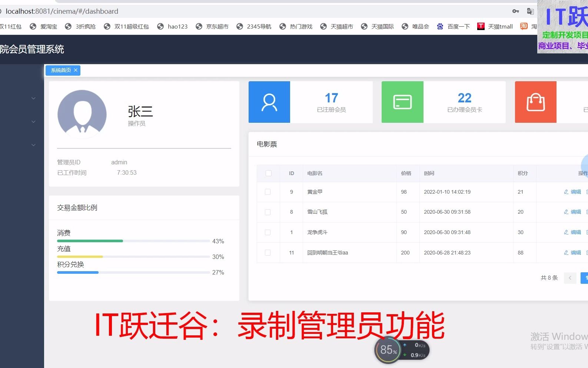The image size is (588, 368).
Task: Expand the third sidebar menu chevron
Action: [x=33, y=145]
